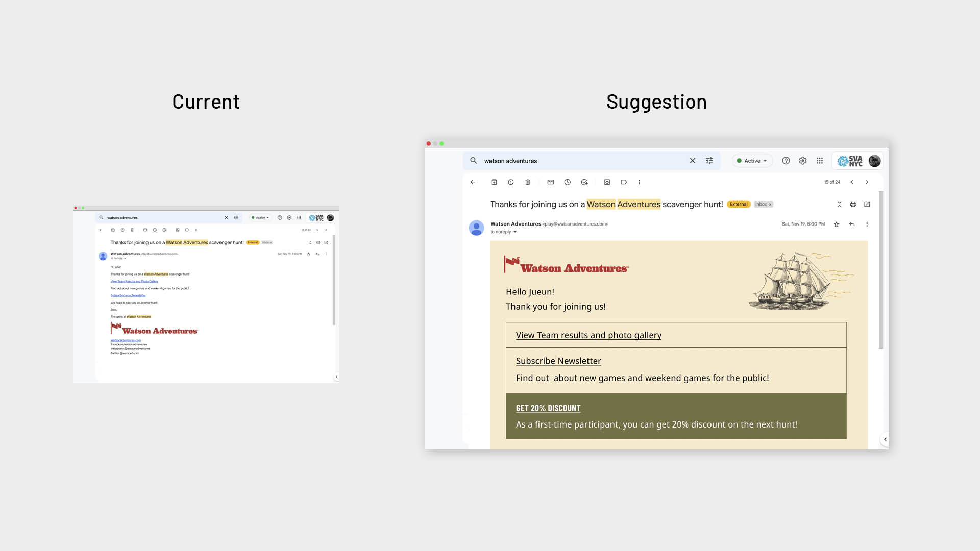The height and width of the screenshot is (551, 980).
Task: Star the Watson Adventures email in Suggestion window
Action: tap(837, 224)
